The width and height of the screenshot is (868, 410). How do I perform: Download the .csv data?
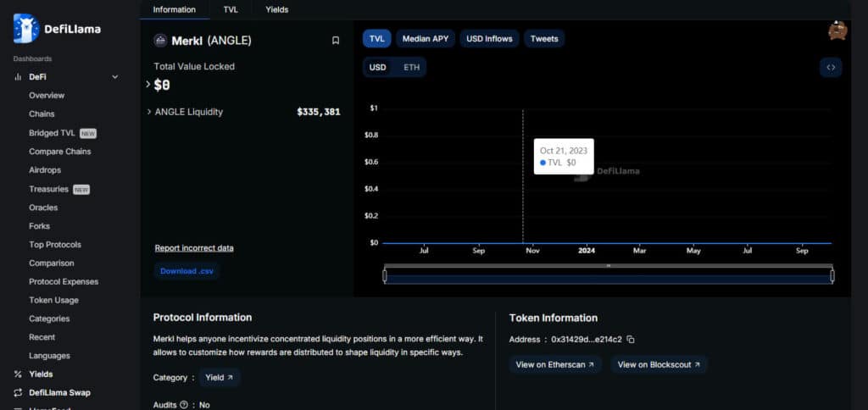click(186, 271)
